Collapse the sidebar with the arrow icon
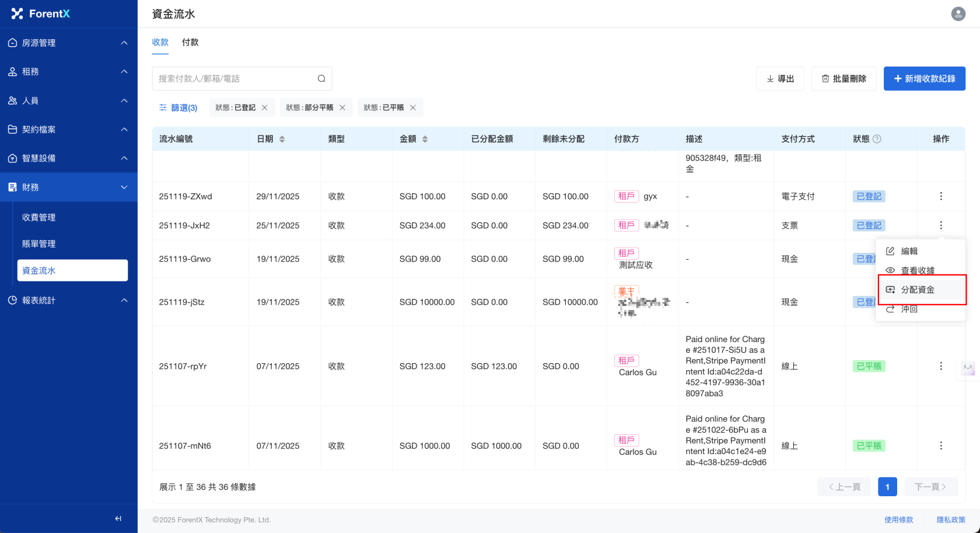Image resolution: width=980 pixels, height=533 pixels. [118, 518]
